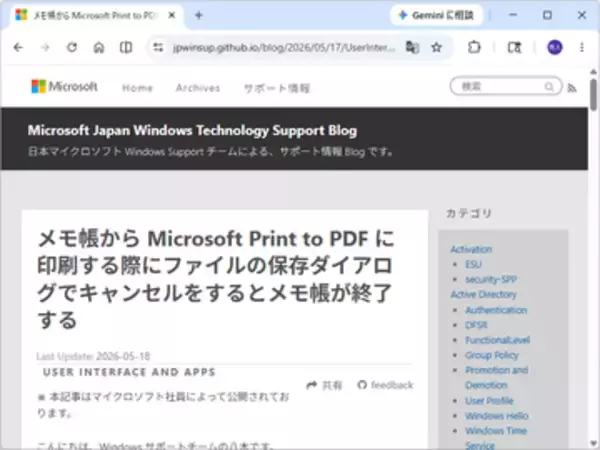Close the current browser tab
The height and width of the screenshot is (450, 600).
[172, 15]
